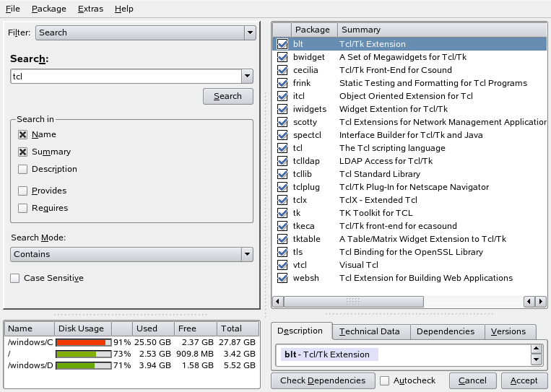Click description panel scroll down arrow
551x392 pixels.
(537, 360)
